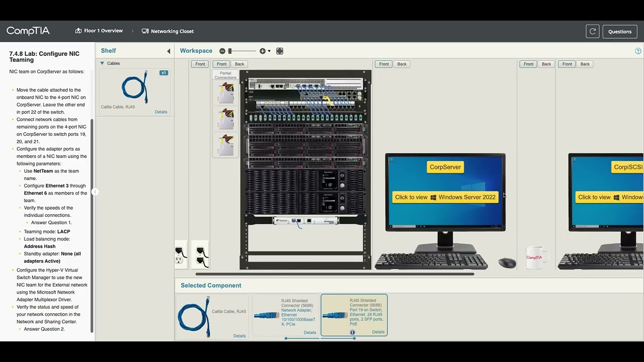
Task: Click the CorpServer label on monitor
Action: [x=445, y=167]
